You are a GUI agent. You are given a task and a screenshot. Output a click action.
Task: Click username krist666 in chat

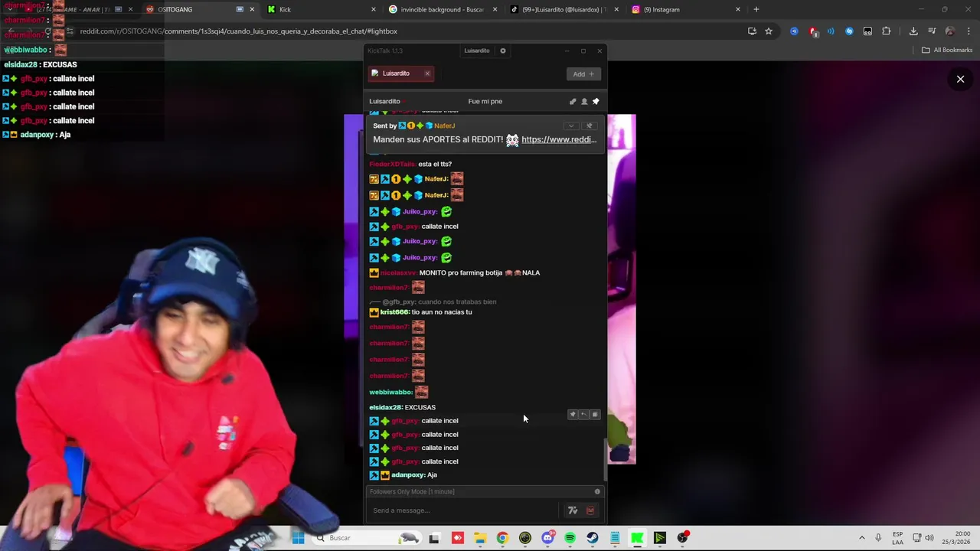(394, 312)
